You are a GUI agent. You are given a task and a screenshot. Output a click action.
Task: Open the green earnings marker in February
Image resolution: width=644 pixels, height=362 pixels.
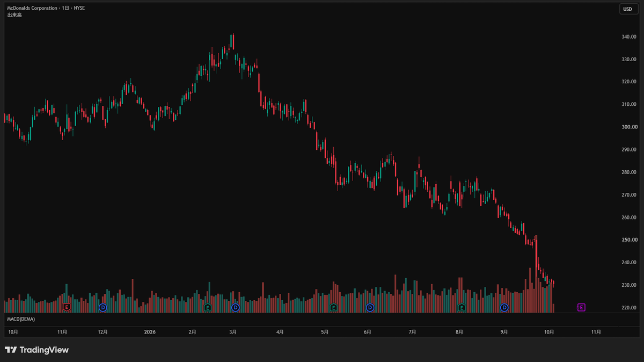[x=208, y=307]
